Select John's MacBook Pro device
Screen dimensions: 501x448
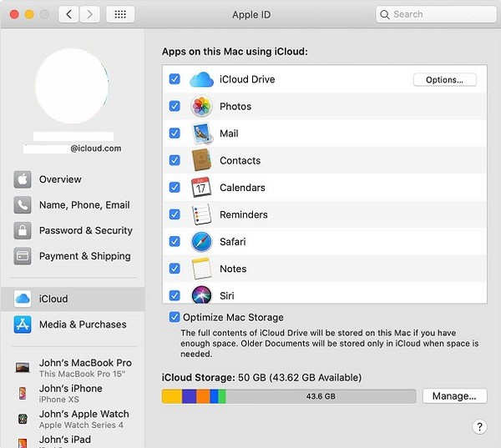(x=73, y=368)
